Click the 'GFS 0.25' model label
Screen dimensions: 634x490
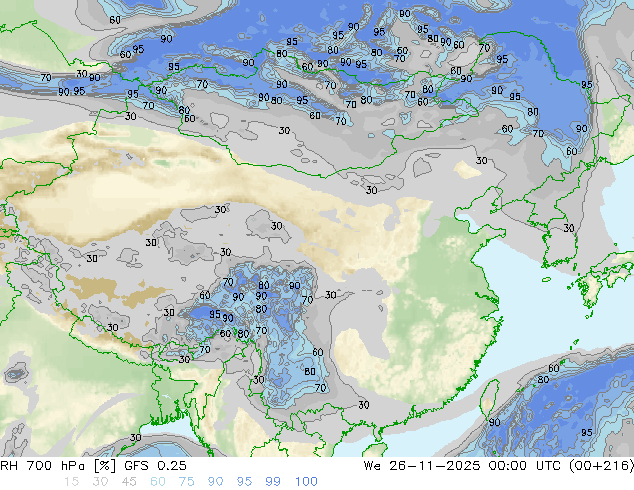point(155,466)
